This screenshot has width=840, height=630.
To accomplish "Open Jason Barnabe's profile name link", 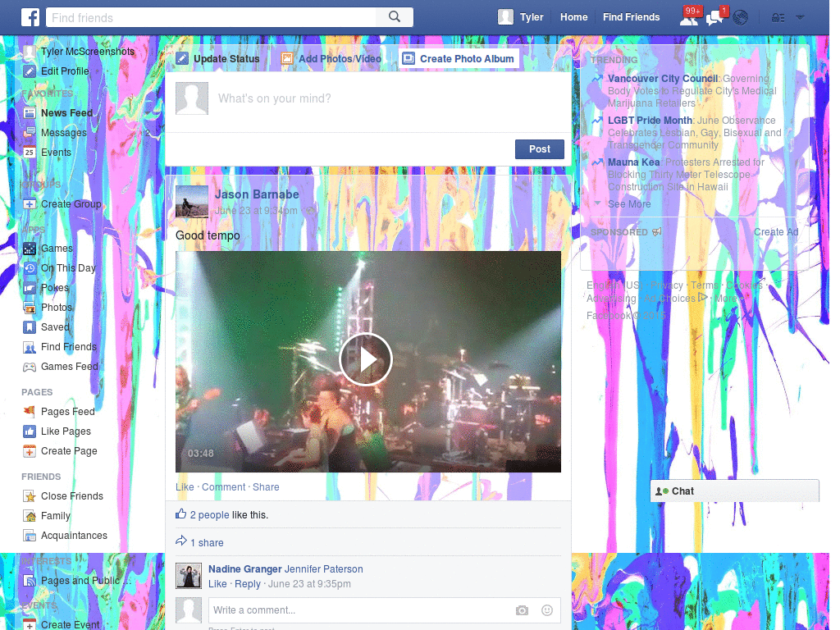I will click(x=257, y=194).
